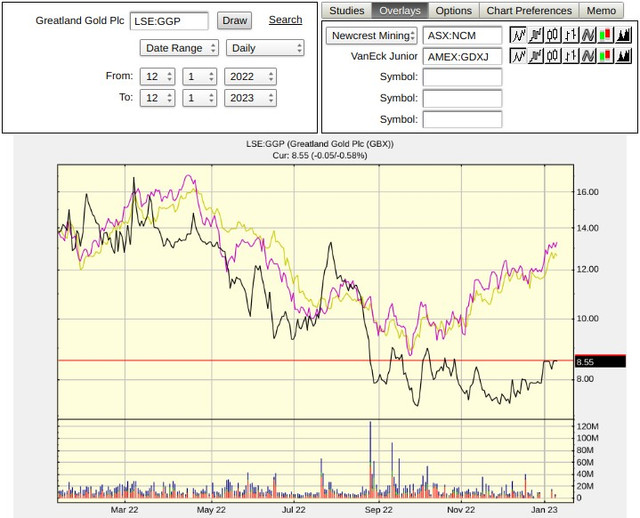The image size is (640, 518).
Task: Open the Memo tab
Action: pyautogui.click(x=601, y=11)
